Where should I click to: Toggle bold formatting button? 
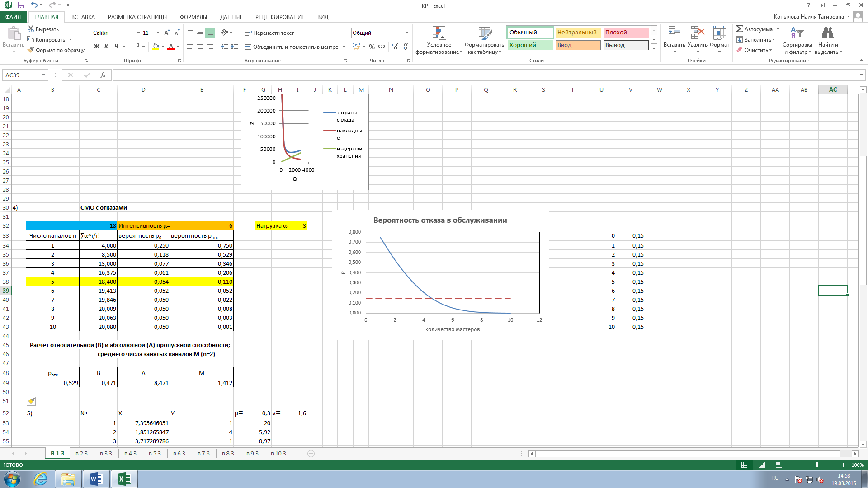click(96, 47)
